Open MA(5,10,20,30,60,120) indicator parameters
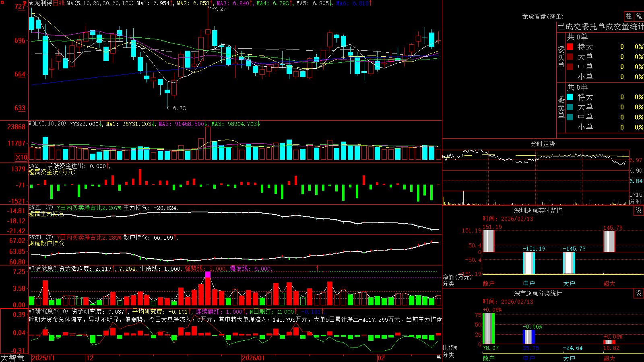This screenshot has height=362, width=644. pos(100,3)
